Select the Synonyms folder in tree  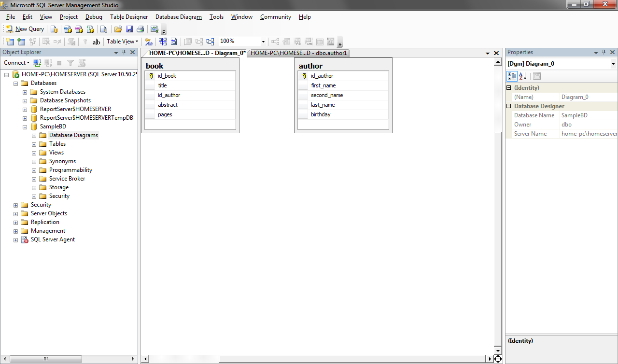(x=62, y=161)
